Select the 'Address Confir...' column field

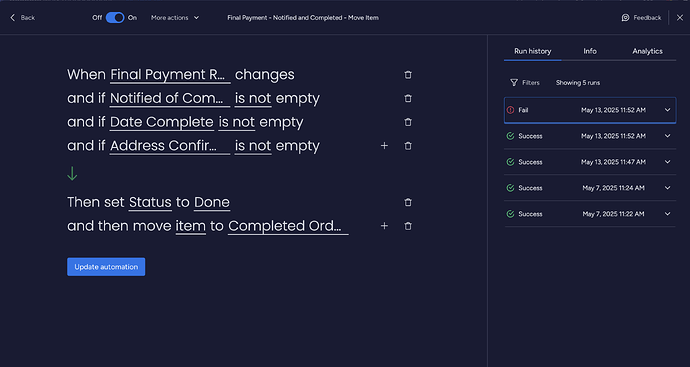click(170, 146)
